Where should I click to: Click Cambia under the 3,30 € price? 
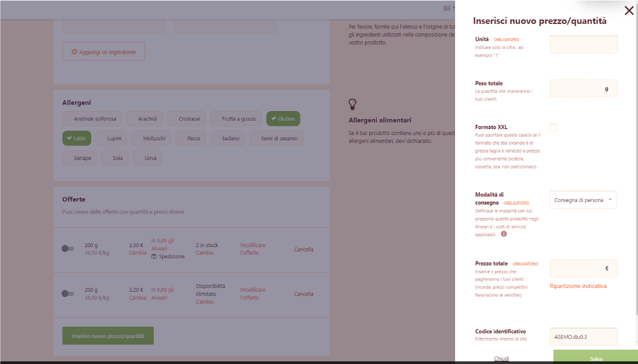tap(137, 253)
